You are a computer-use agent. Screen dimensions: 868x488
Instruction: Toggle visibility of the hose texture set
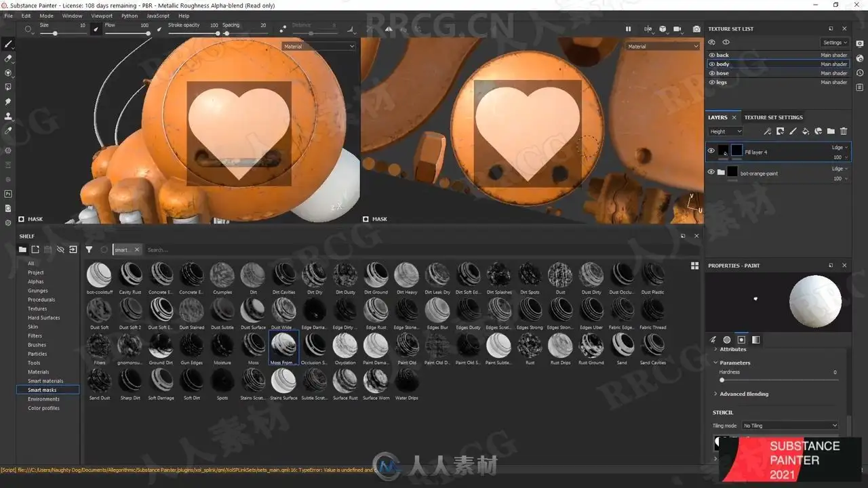pyautogui.click(x=712, y=73)
